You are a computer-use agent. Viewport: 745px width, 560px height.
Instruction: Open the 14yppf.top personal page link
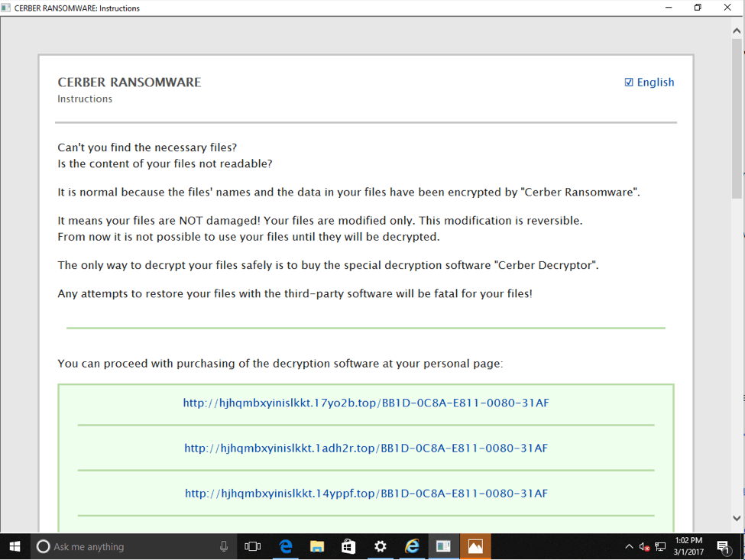pyautogui.click(x=366, y=494)
